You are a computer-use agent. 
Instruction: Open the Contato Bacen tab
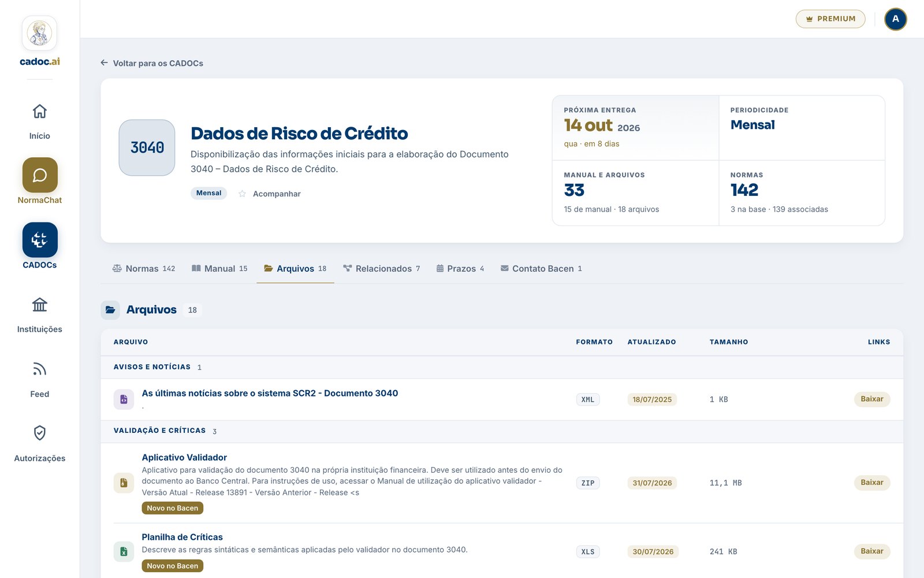541,269
